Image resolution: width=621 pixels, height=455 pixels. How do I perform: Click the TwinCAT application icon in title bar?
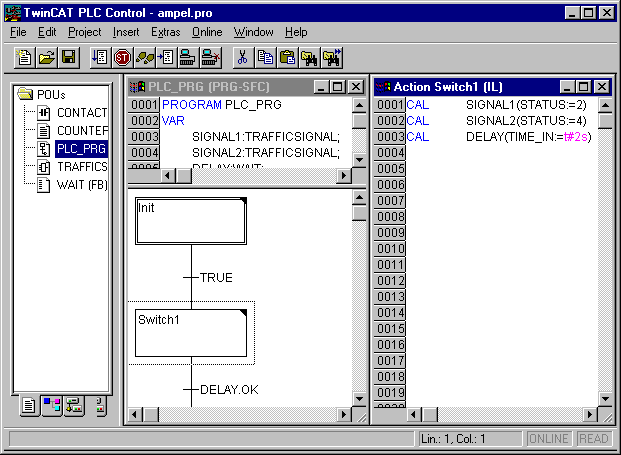13,13
